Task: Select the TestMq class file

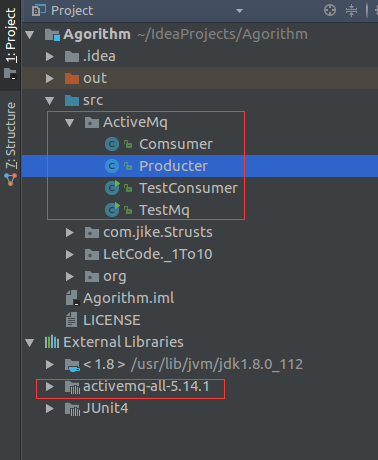Action: coord(164,210)
